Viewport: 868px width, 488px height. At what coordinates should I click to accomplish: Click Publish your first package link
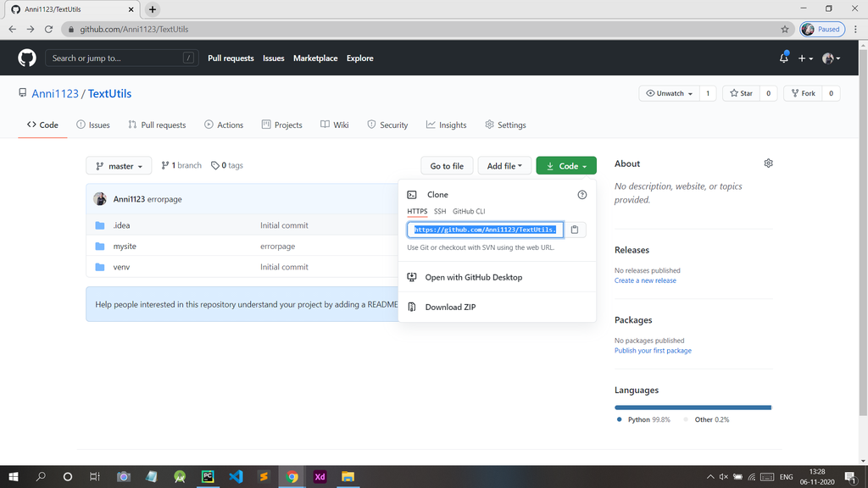pos(653,351)
